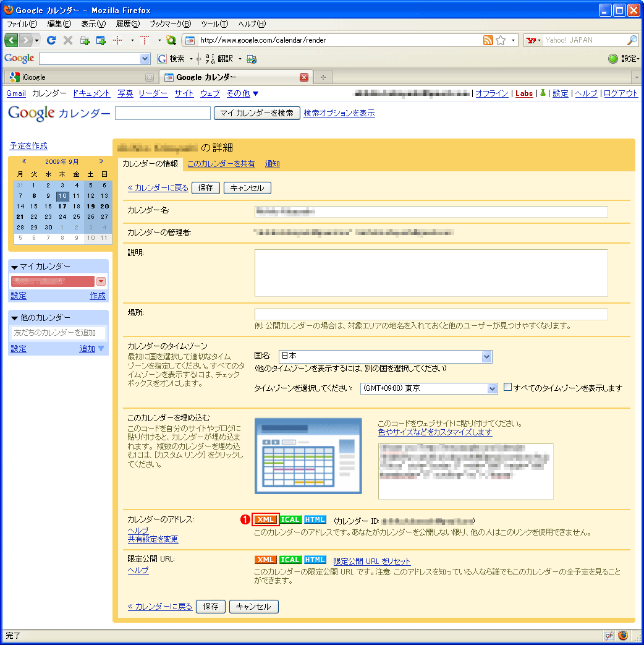The image size is (644, 645).
Task: Click the top キャンセル button
Action: (247, 188)
